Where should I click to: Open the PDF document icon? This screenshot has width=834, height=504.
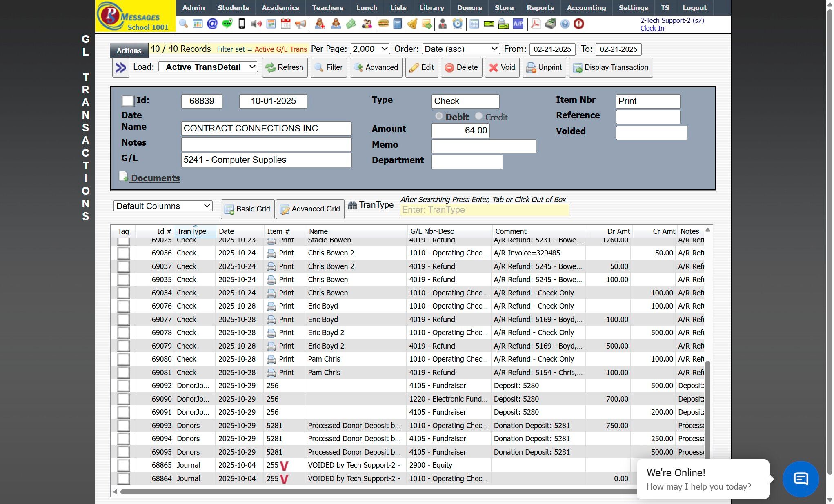pos(536,24)
